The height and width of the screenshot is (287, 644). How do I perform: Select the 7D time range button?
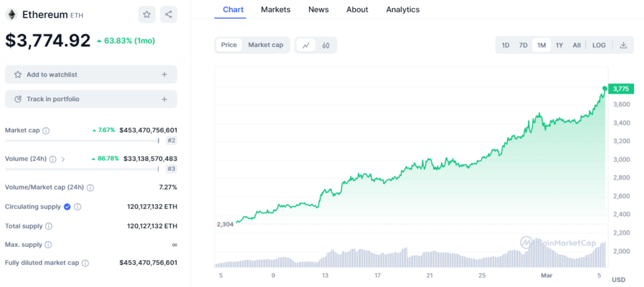coord(523,45)
